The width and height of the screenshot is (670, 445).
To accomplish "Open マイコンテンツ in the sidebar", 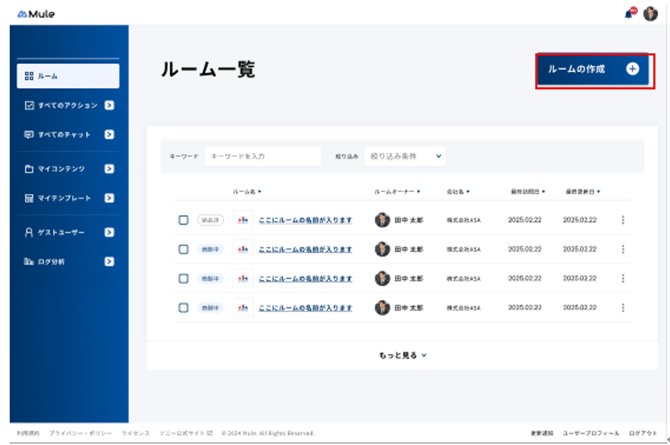I will coord(68,169).
